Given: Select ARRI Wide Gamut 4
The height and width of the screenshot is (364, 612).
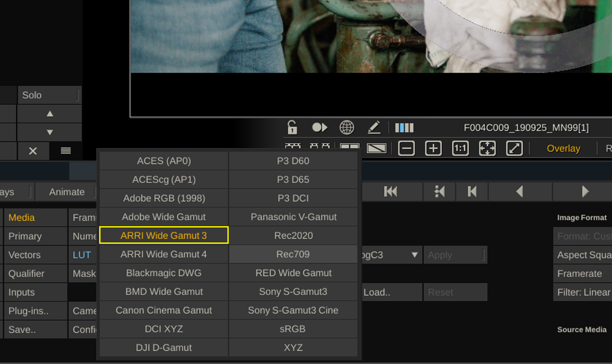Looking at the screenshot, I should 164,254.
